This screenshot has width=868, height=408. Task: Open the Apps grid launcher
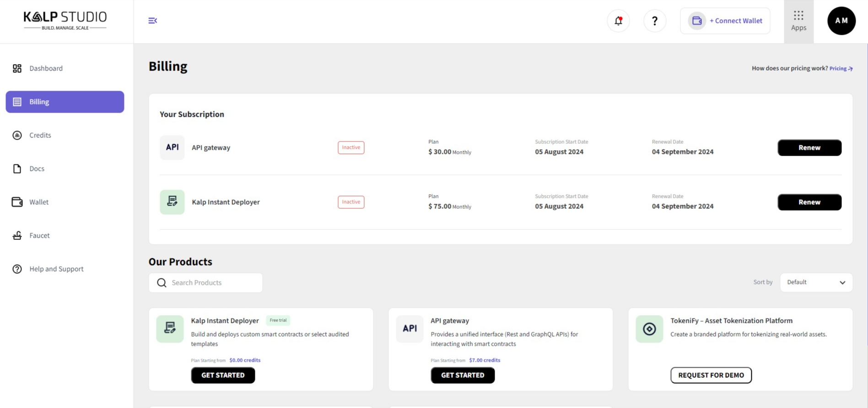click(798, 21)
